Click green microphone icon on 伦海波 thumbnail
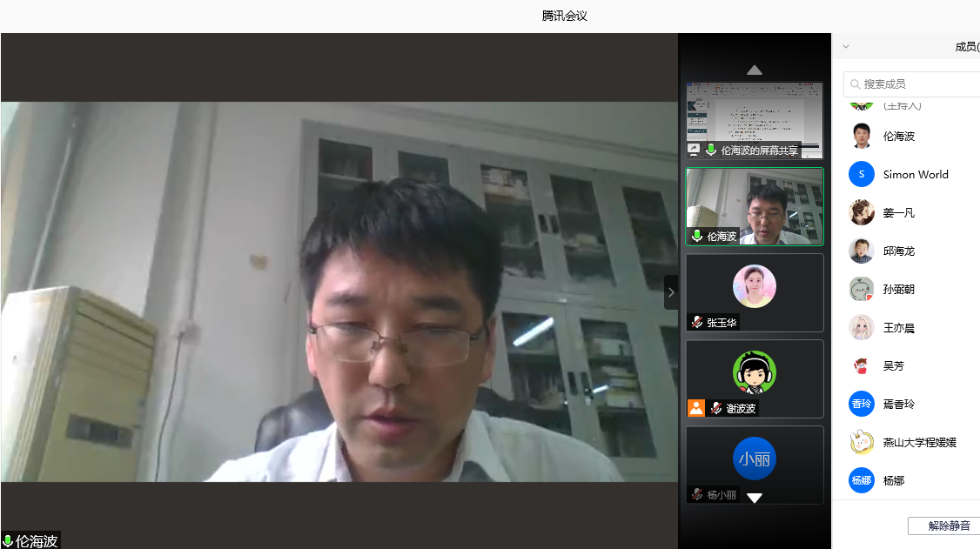The image size is (980, 549). click(697, 236)
